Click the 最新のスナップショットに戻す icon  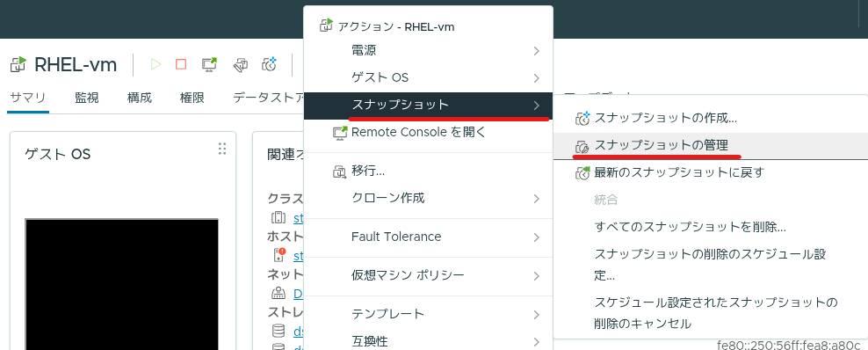point(582,173)
